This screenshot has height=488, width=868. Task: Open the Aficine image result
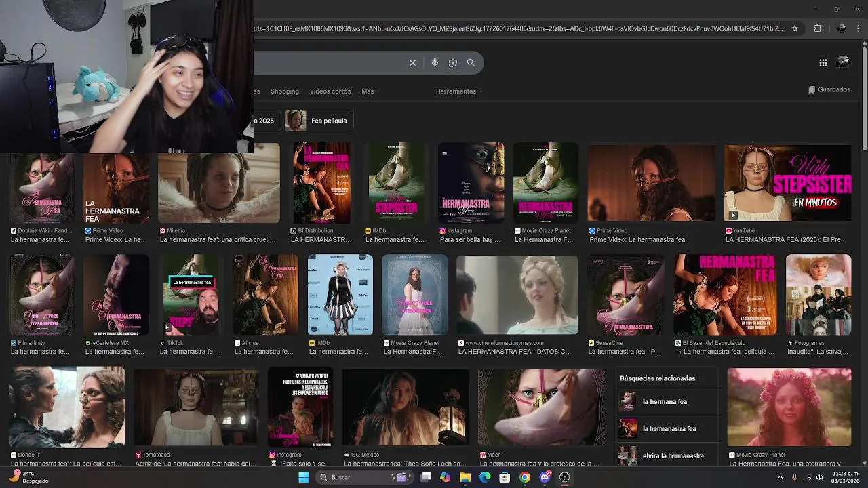click(x=265, y=295)
